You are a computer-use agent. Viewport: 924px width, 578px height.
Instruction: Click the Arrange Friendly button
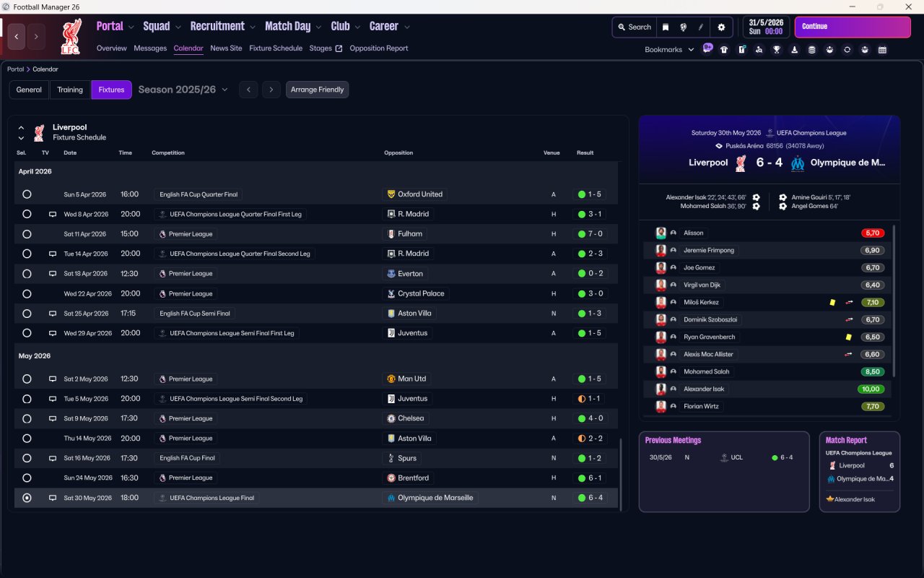coord(318,90)
